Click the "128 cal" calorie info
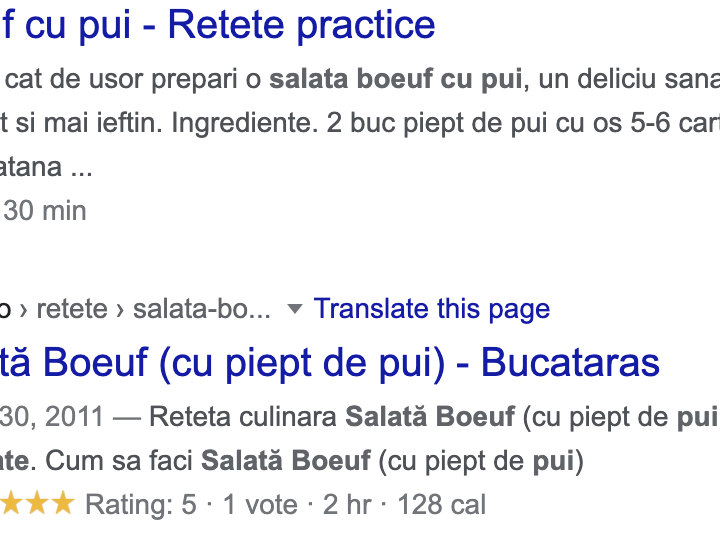 click(x=441, y=504)
